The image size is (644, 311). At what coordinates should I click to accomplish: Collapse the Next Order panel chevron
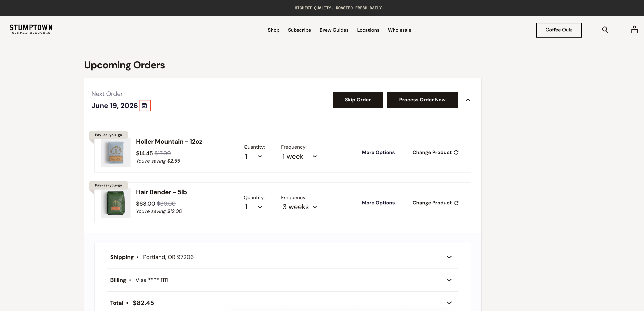[x=468, y=100]
